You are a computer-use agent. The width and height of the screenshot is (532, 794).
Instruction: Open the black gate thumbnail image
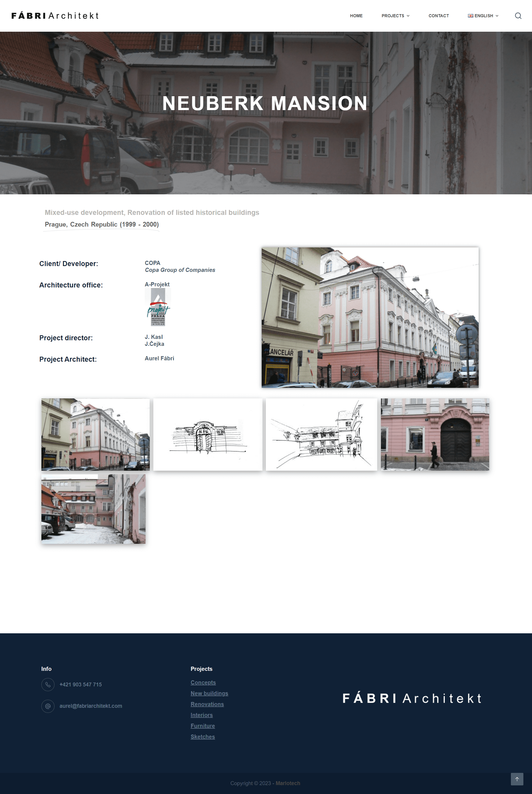pyautogui.click(x=435, y=435)
